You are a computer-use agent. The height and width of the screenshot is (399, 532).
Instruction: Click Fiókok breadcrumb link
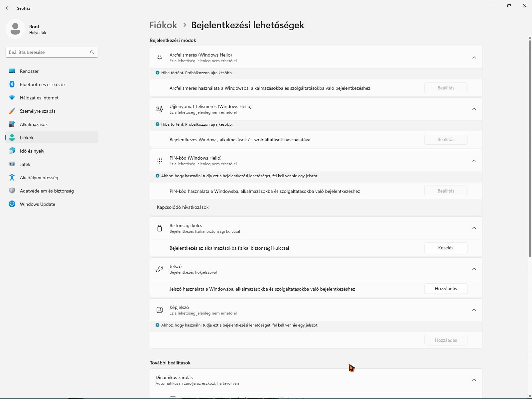163,25
